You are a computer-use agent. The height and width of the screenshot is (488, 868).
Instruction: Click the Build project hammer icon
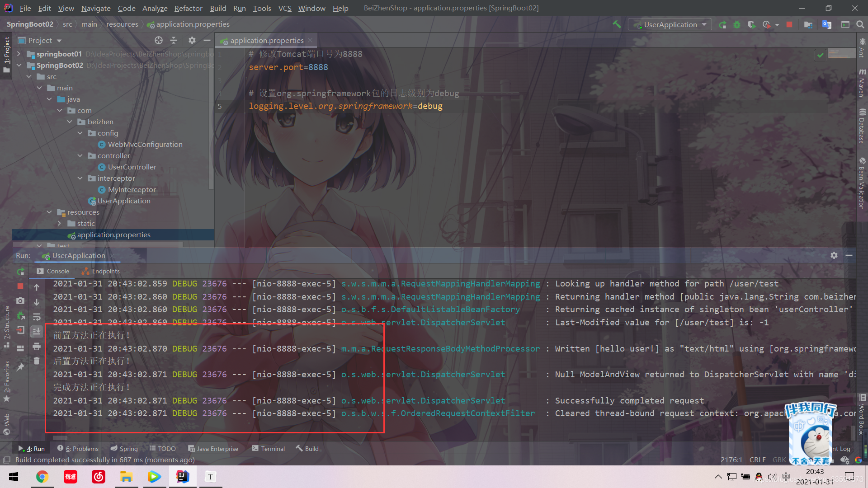(617, 24)
